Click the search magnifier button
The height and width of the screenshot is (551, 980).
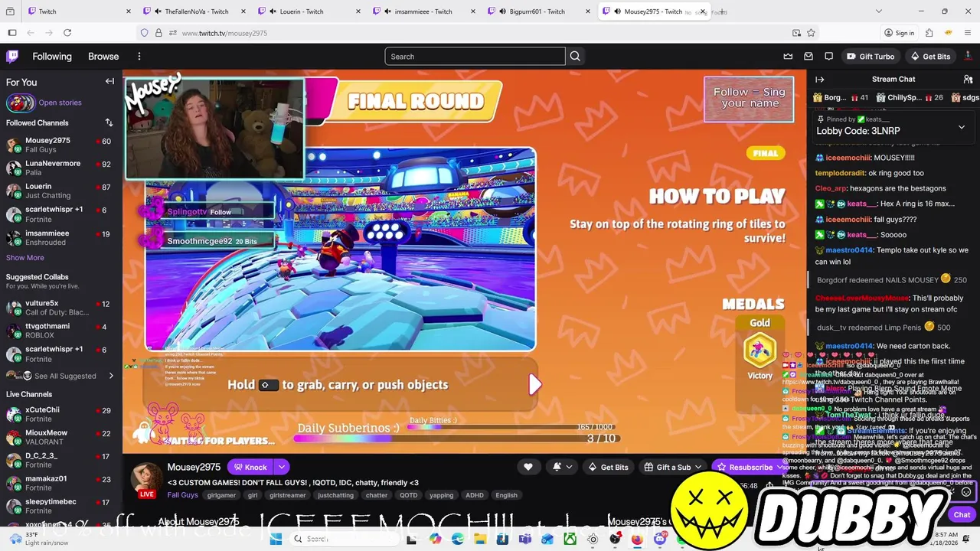point(575,56)
